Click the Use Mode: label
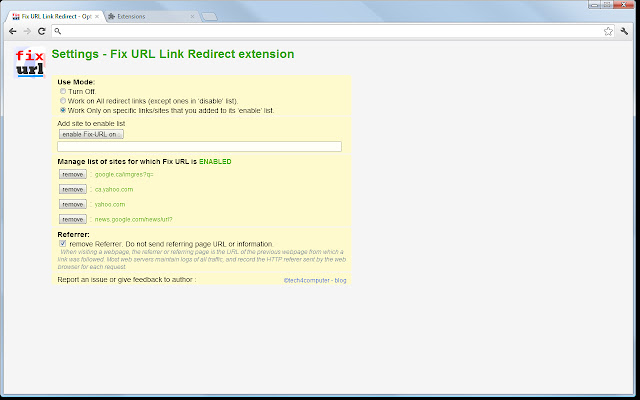Viewport: 640px width, 400px height. click(76, 82)
